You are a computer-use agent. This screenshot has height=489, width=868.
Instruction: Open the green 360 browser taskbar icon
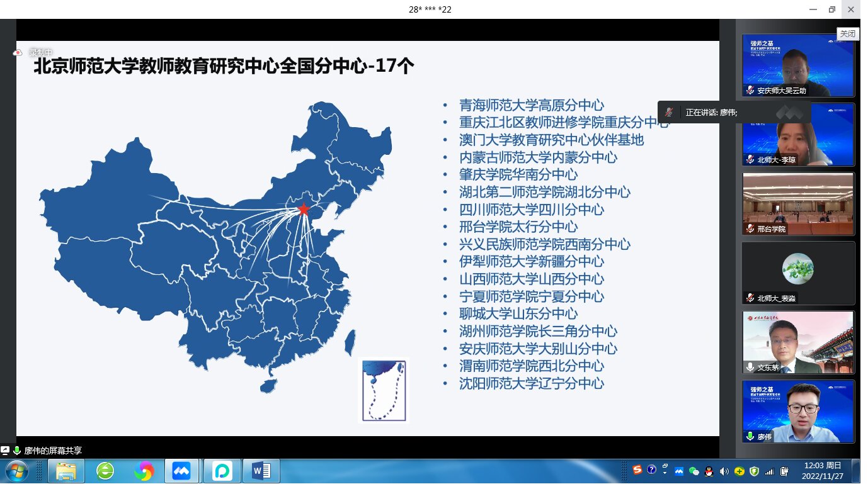[x=105, y=471]
